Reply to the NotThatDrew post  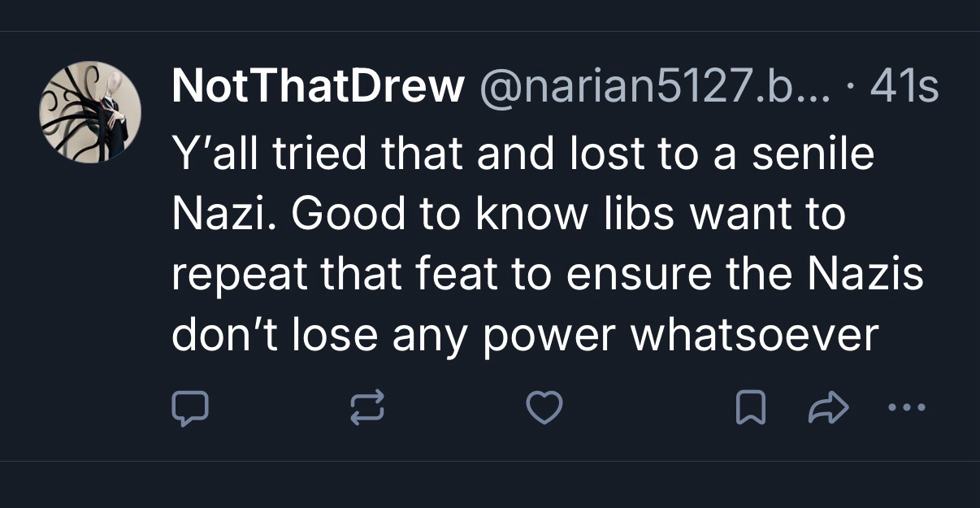click(x=190, y=408)
